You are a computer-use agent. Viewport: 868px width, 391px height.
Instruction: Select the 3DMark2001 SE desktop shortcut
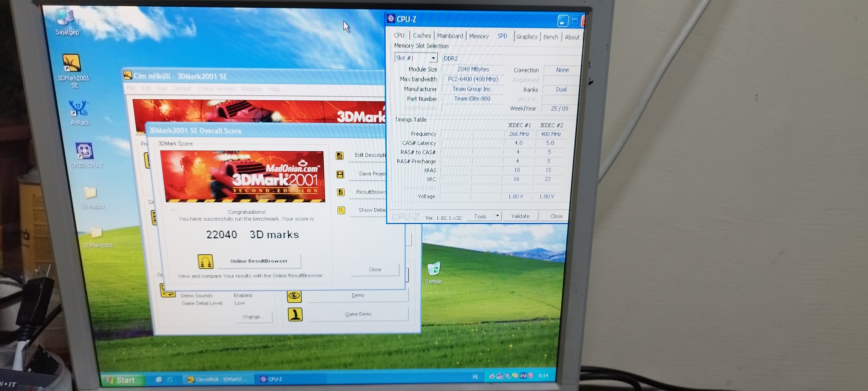click(x=72, y=70)
